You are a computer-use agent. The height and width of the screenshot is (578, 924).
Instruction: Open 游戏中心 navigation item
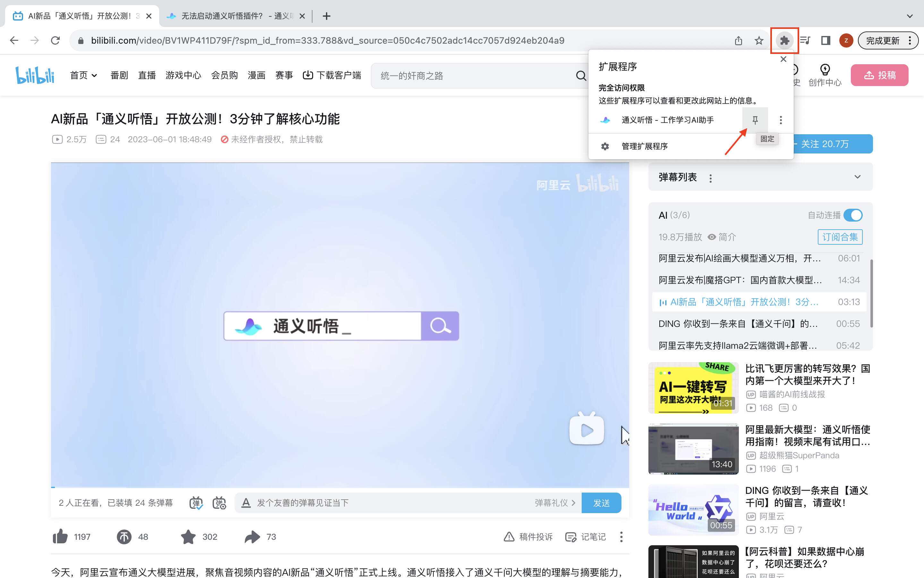[183, 75]
